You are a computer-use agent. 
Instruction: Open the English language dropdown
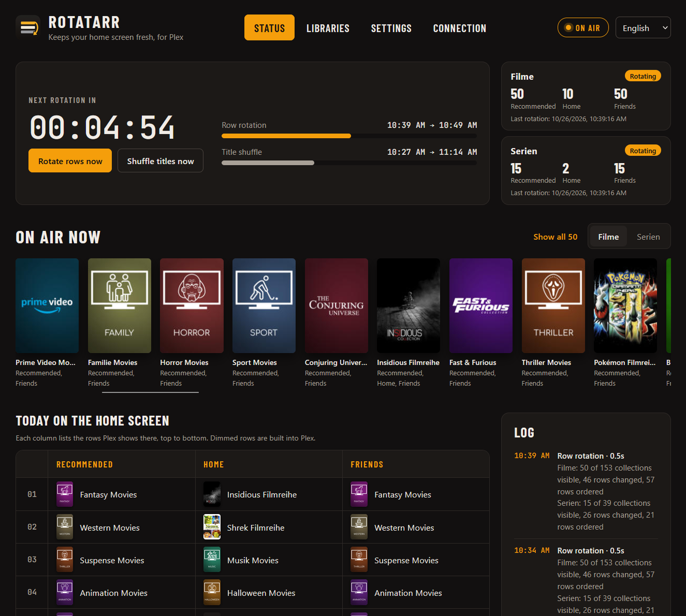click(643, 28)
